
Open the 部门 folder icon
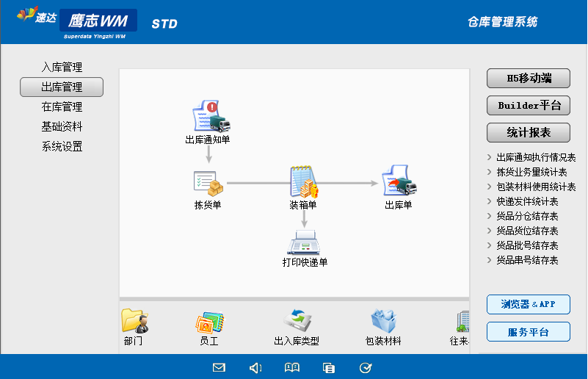(x=135, y=321)
